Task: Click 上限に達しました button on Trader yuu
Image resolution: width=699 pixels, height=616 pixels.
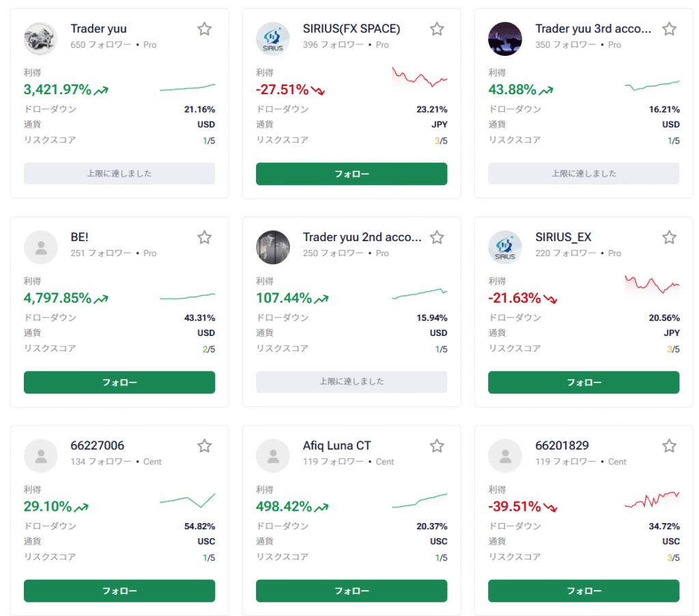Action: pyautogui.click(x=119, y=173)
